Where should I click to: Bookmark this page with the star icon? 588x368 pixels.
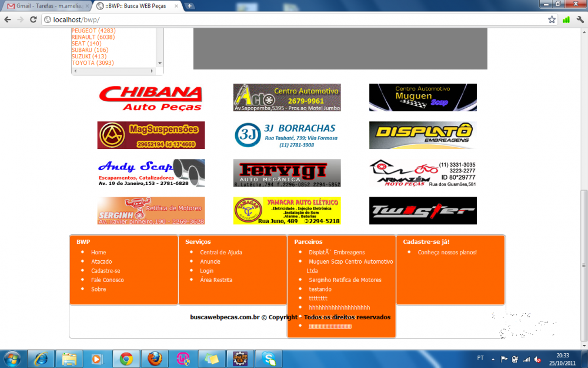click(x=552, y=19)
